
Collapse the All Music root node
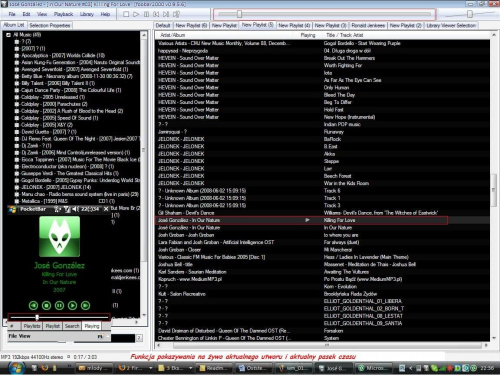click(x=8, y=35)
